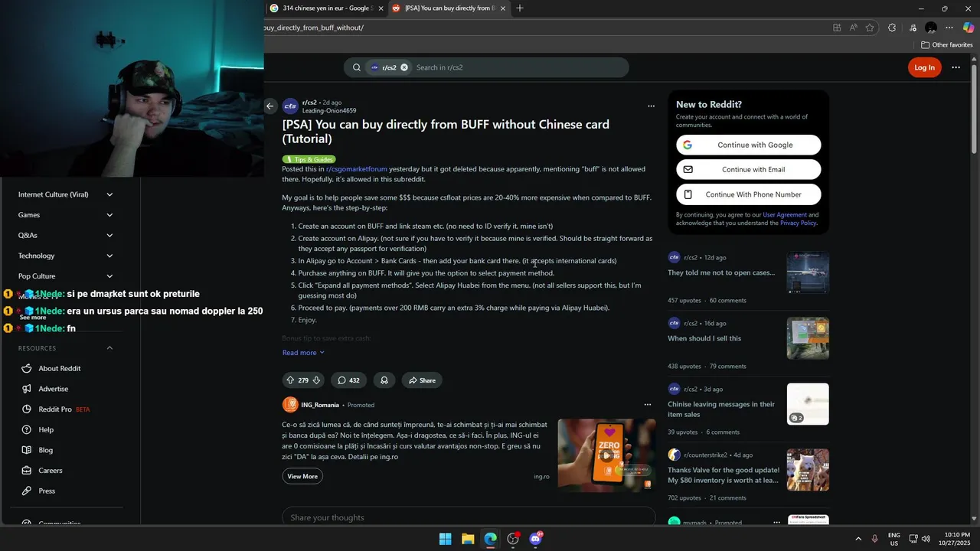Open 'Thanks Valve for the good update' post
The image size is (980, 551).
coord(724,475)
